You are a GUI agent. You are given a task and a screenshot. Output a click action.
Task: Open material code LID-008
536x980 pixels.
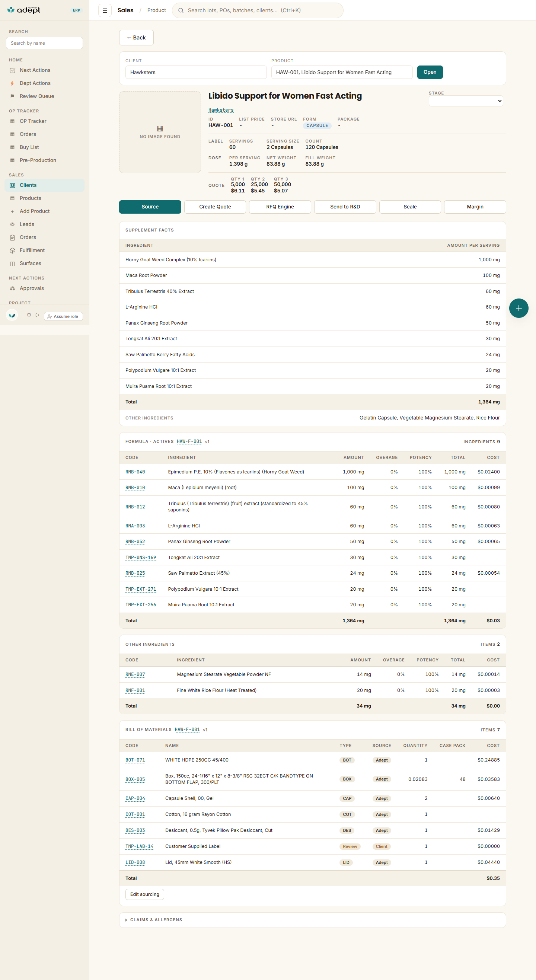135,862
